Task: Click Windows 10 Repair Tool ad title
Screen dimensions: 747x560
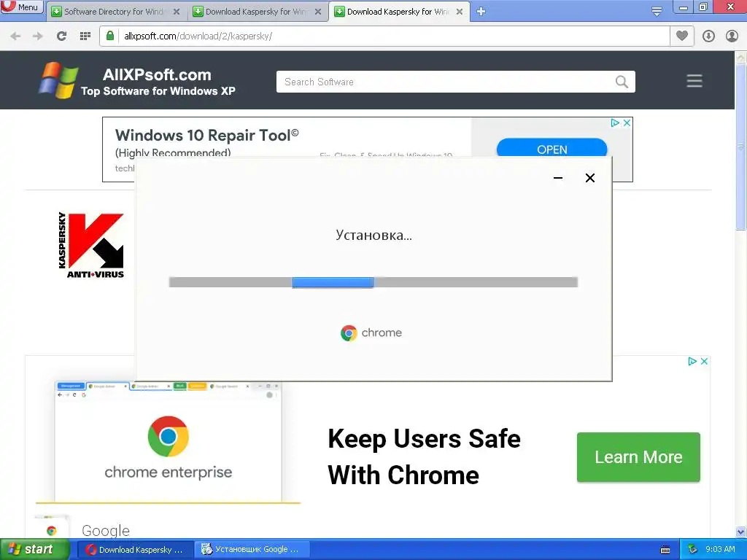Action: click(x=207, y=135)
